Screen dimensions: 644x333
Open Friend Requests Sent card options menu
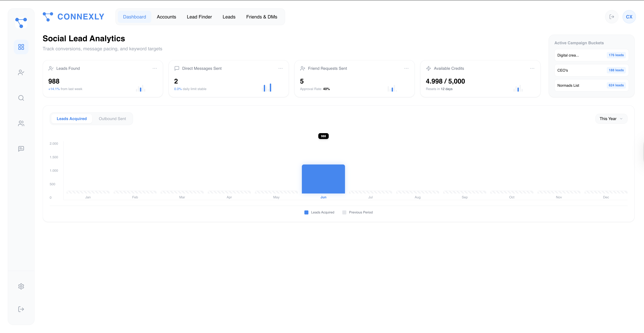click(406, 68)
